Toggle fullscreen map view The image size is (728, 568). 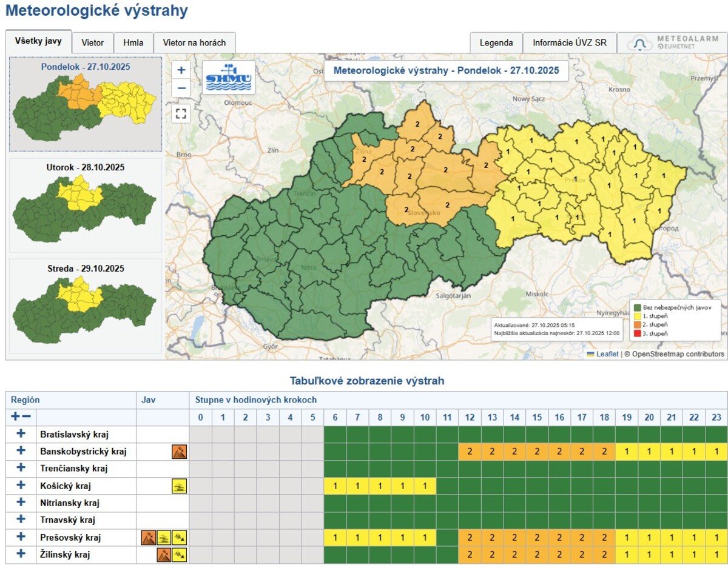(181, 113)
